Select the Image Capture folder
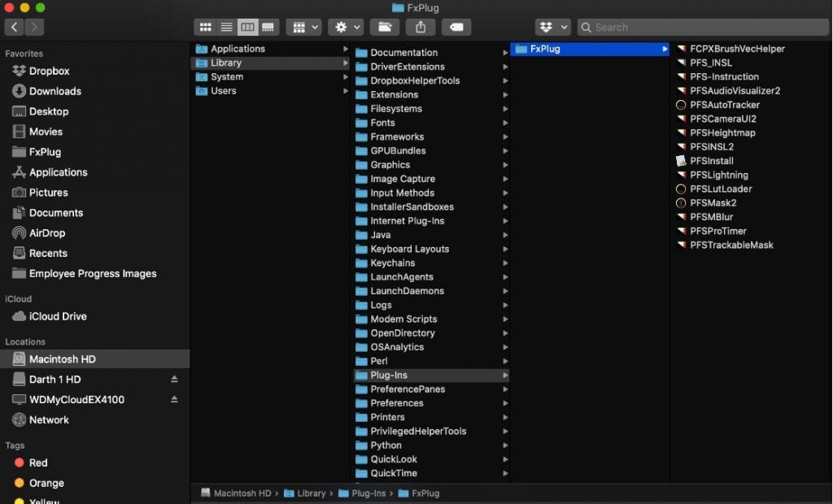Screen dimensions: 833x504 point(431,179)
